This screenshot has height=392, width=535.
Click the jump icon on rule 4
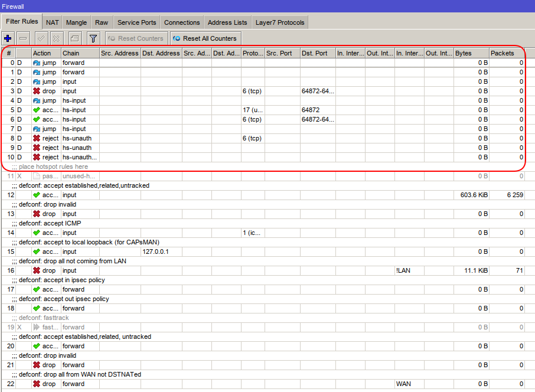pos(37,100)
